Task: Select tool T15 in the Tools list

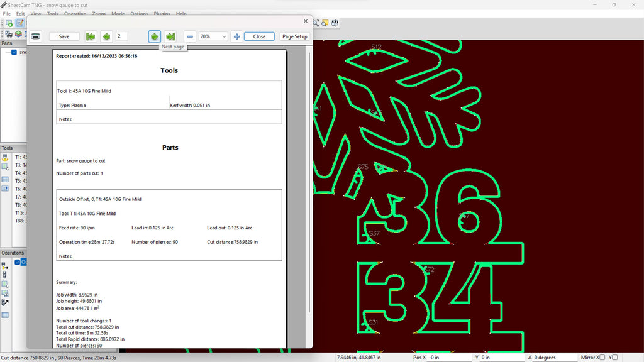Action: point(21,212)
